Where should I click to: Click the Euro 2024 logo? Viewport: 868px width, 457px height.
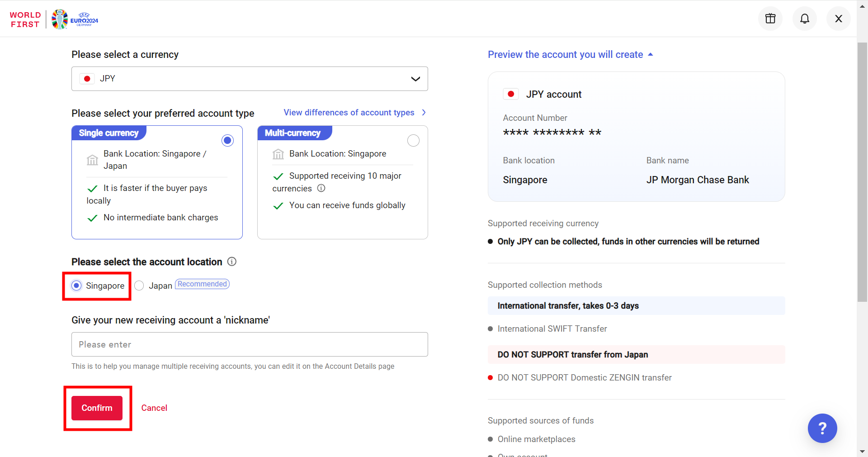click(75, 19)
